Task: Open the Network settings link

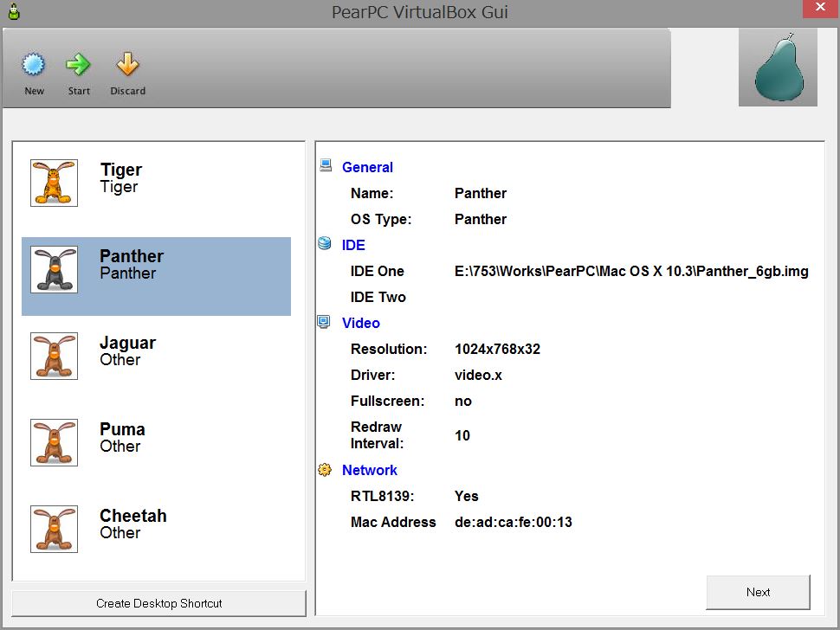Action: 370,471
